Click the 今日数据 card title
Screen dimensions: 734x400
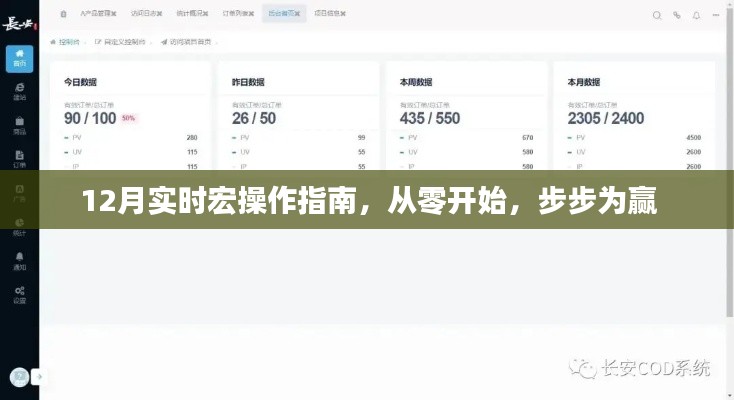[x=80, y=82]
